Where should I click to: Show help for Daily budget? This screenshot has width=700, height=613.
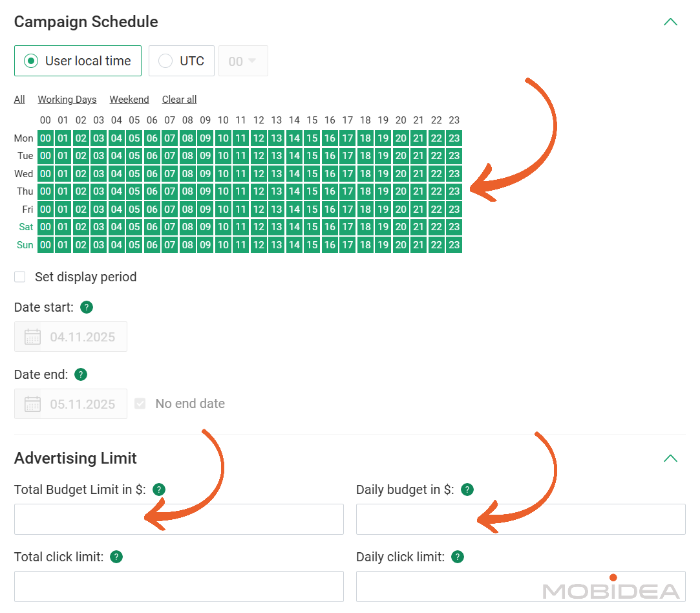467,489
